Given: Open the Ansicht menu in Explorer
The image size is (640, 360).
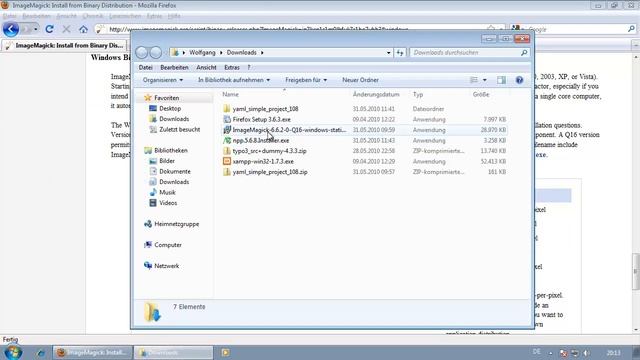Looking at the screenshot, I should [206, 67].
